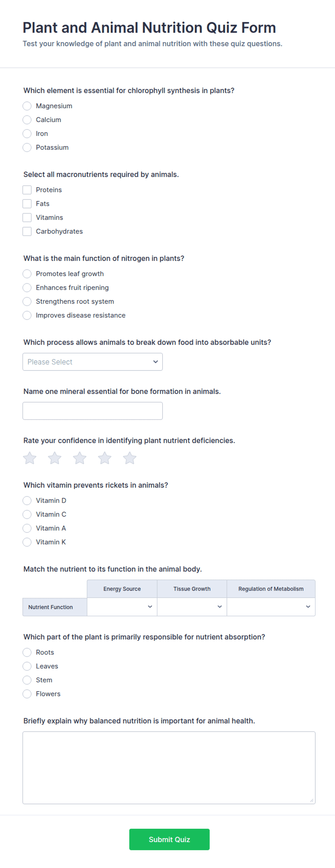335x868 pixels.
Task: Focus the balanced nutrition explanation textarea
Action: (x=169, y=768)
